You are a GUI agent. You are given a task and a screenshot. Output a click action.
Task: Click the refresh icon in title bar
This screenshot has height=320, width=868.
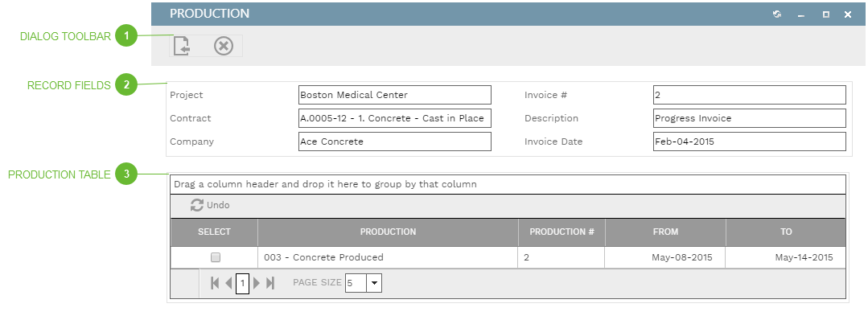coord(777,14)
